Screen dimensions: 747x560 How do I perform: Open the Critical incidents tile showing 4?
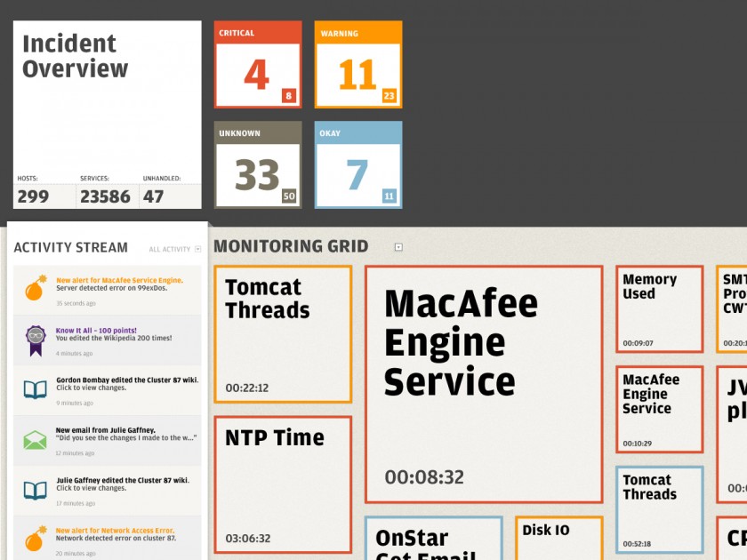(258, 64)
